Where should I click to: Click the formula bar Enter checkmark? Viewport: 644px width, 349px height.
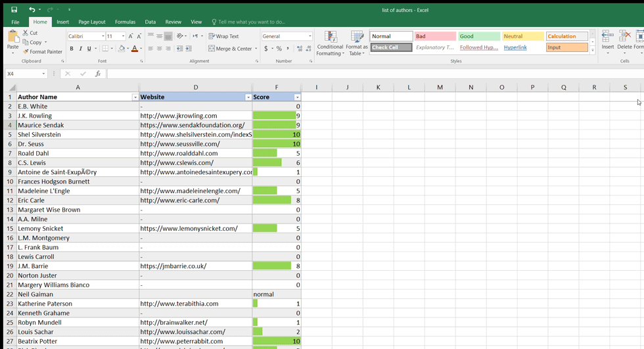coord(83,74)
